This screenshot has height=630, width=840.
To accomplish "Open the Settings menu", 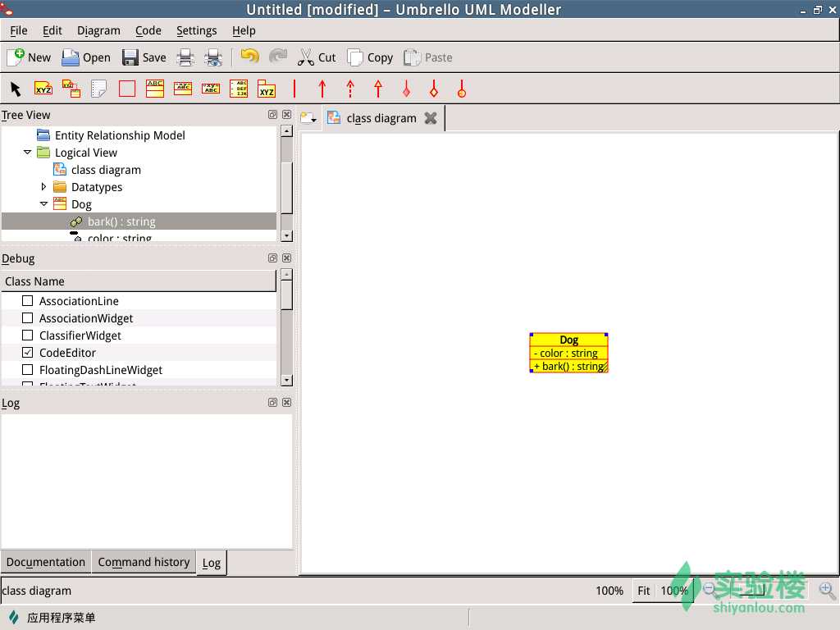I will coord(197,30).
